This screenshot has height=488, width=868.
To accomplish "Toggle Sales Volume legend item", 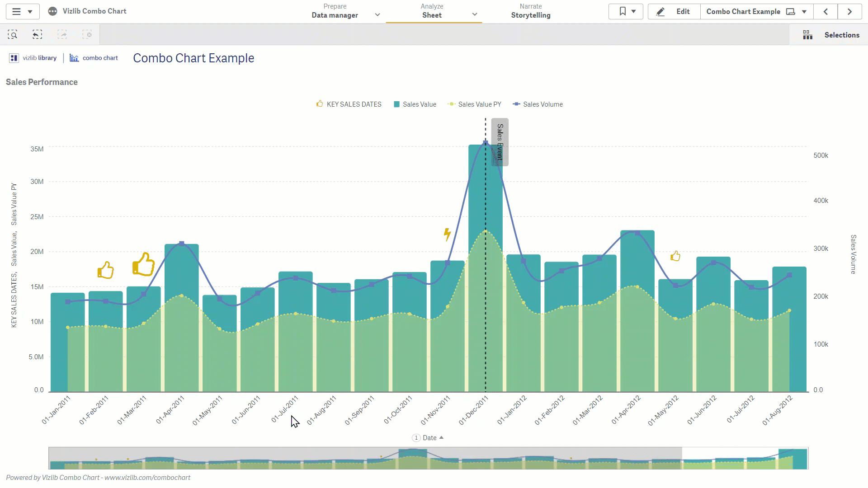I will [x=538, y=104].
